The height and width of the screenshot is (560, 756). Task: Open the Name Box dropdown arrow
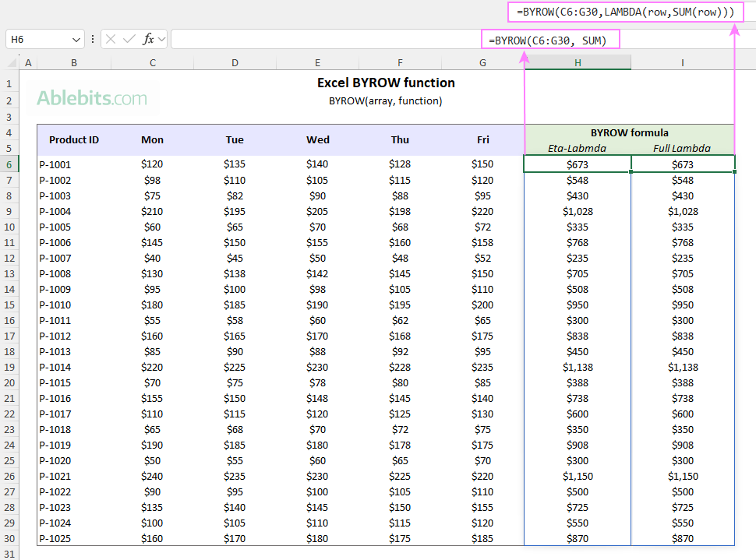(76, 39)
